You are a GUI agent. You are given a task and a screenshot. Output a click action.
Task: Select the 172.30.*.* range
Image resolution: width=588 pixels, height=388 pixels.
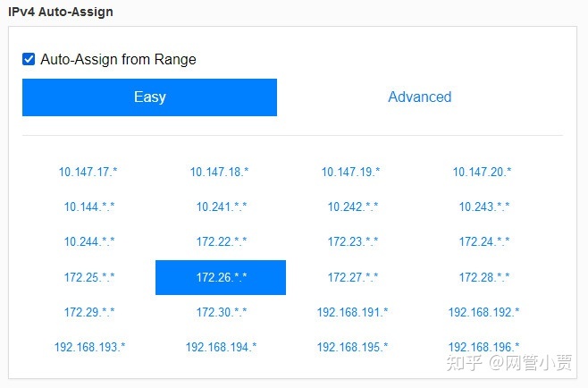click(x=222, y=312)
